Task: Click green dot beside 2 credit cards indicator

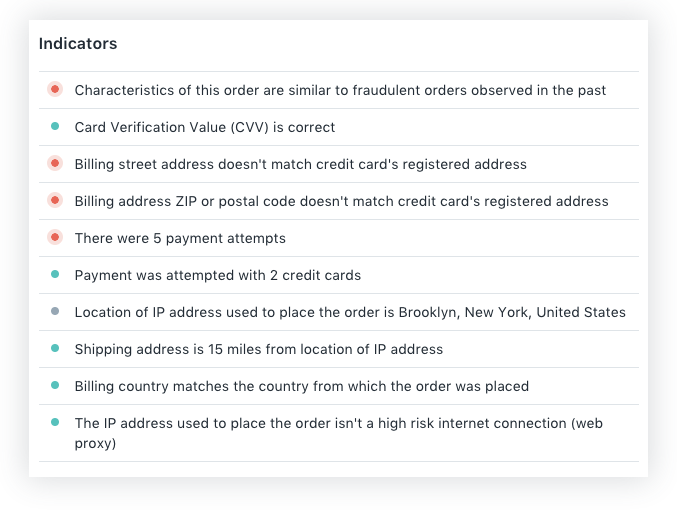Action: pyautogui.click(x=55, y=274)
